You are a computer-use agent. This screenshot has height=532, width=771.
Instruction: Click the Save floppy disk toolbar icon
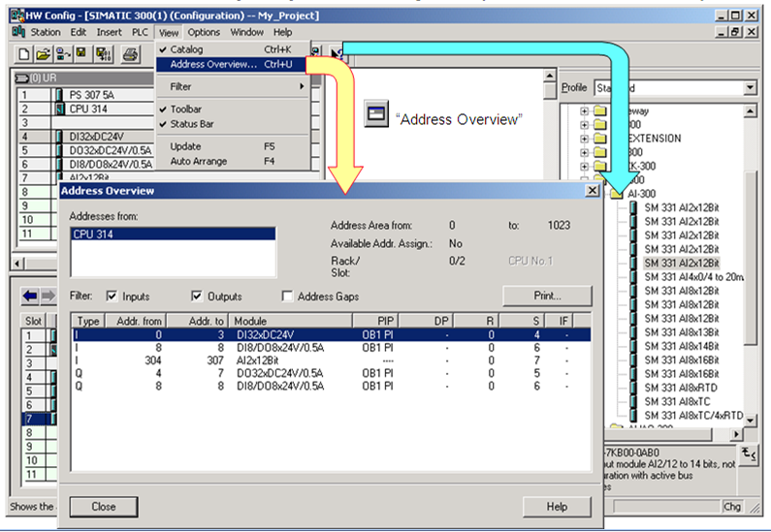coord(81,54)
